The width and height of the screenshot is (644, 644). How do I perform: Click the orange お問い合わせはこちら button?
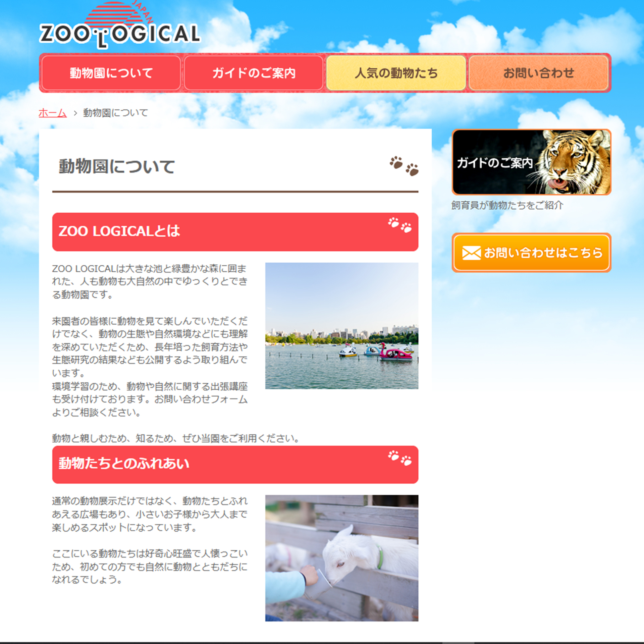[x=531, y=253]
